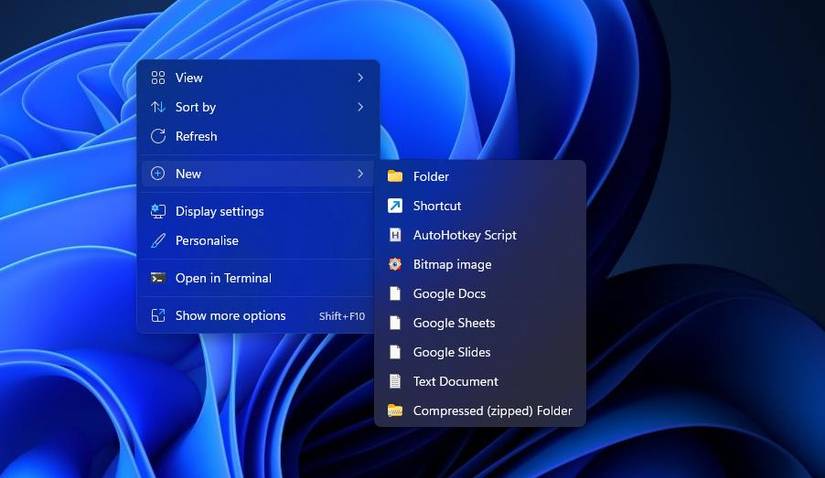Choose Refresh from the context menu
825x478 pixels.
(x=258, y=136)
